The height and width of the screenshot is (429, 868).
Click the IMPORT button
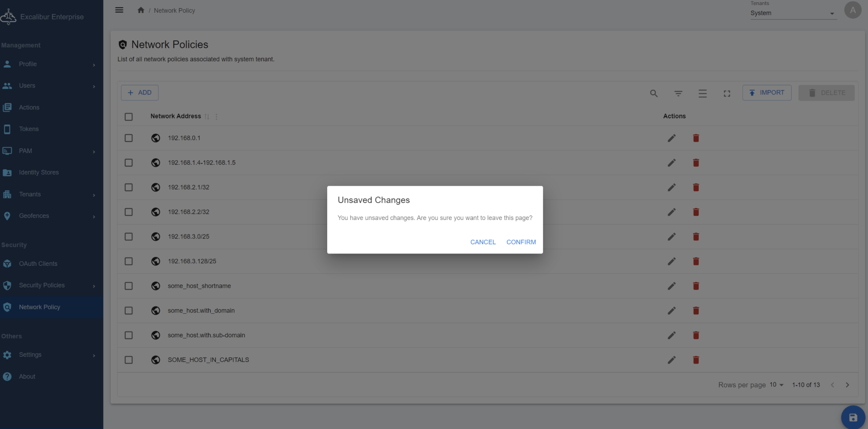tap(767, 92)
